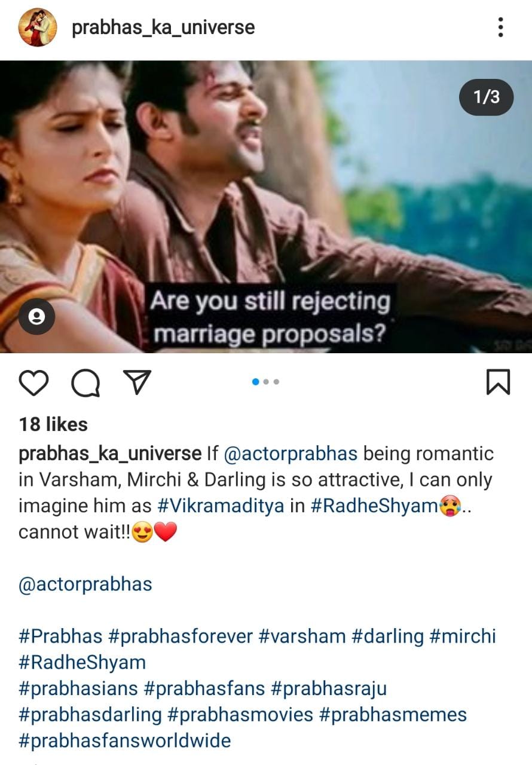Open the prabhas_ka_universe username at top
The width and height of the screenshot is (532, 765).
[x=163, y=27]
